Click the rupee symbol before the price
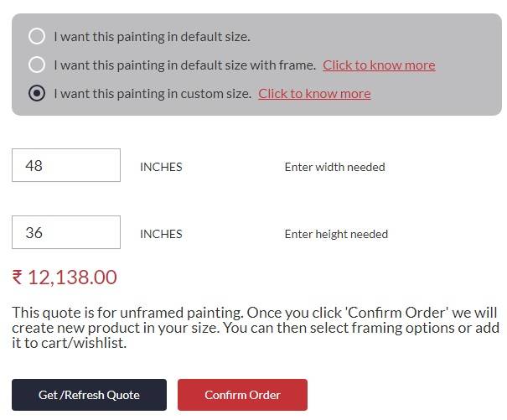 click(17, 277)
